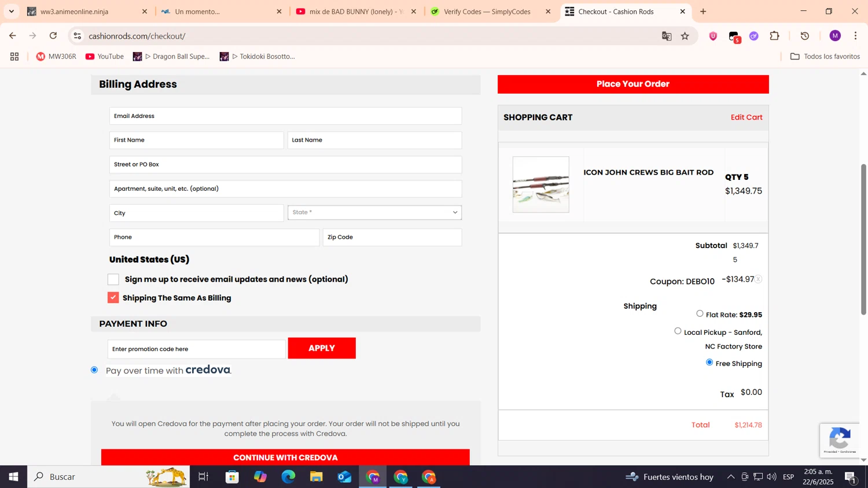Open bookmarks apps grid icon
Screen dimensions: 868x488
tap(14, 56)
